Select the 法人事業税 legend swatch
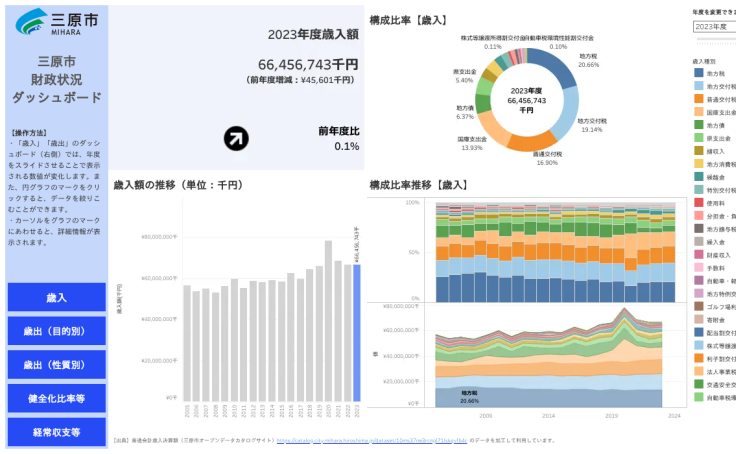This screenshot has width=736, height=454. point(699,371)
